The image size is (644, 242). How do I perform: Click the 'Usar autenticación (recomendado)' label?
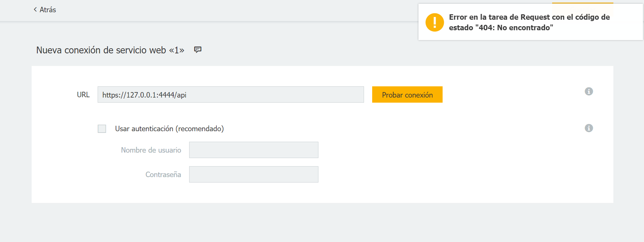169,129
